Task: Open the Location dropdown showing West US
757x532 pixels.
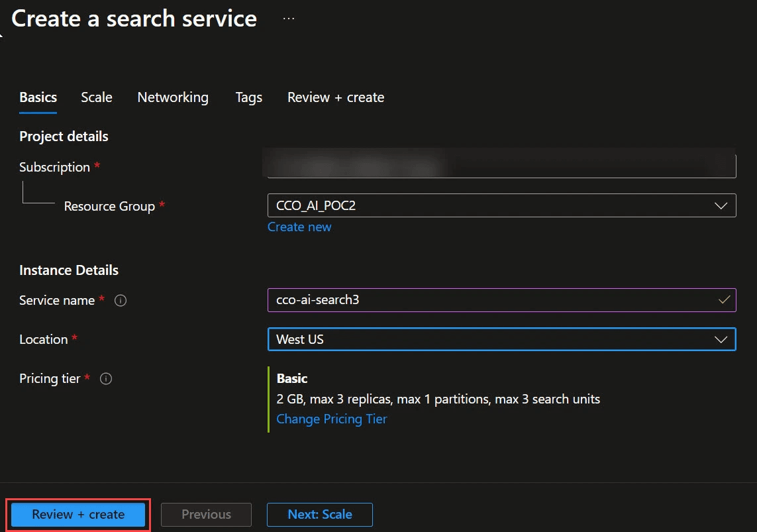Action: 501,339
